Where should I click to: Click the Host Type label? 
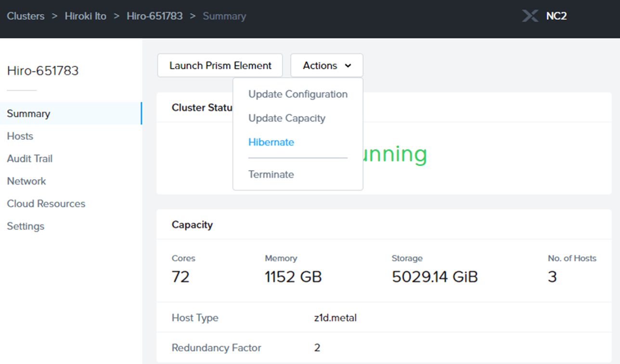pyautogui.click(x=195, y=318)
